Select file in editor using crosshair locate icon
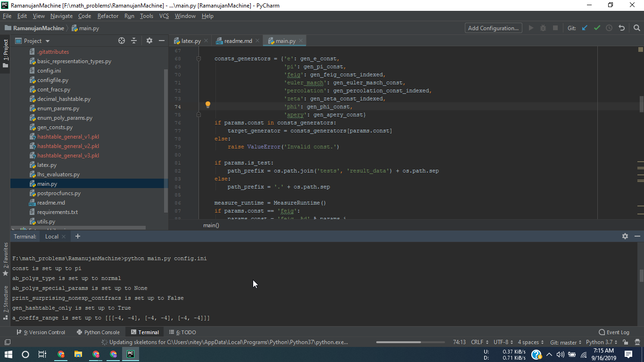Screen dimensions: 644x362 (121, 41)
